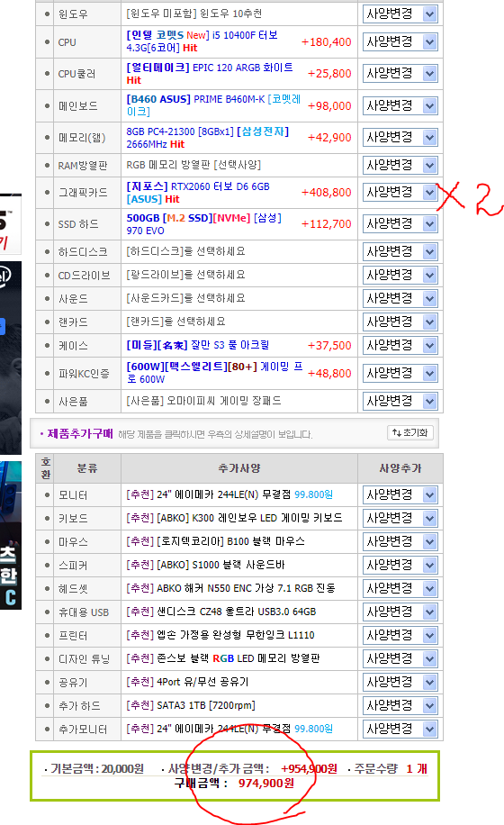Click the 초기화 reset button
Viewport: 504px width, 825px height.
(x=409, y=432)
